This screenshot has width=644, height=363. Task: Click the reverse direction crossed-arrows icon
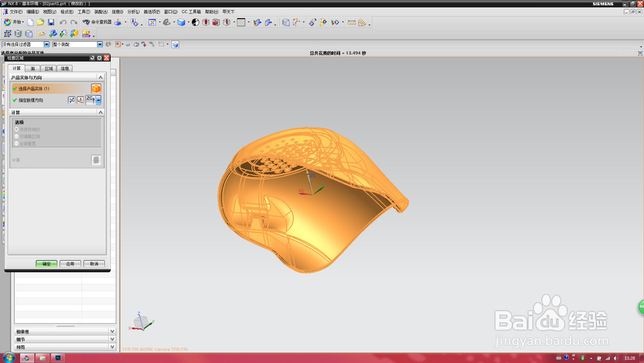71,100
